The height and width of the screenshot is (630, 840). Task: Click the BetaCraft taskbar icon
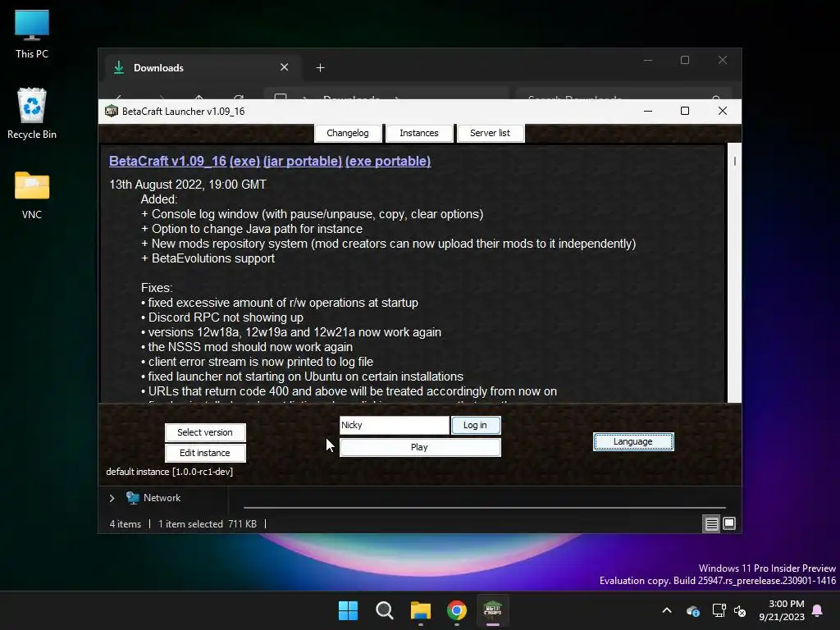[493, 610]
